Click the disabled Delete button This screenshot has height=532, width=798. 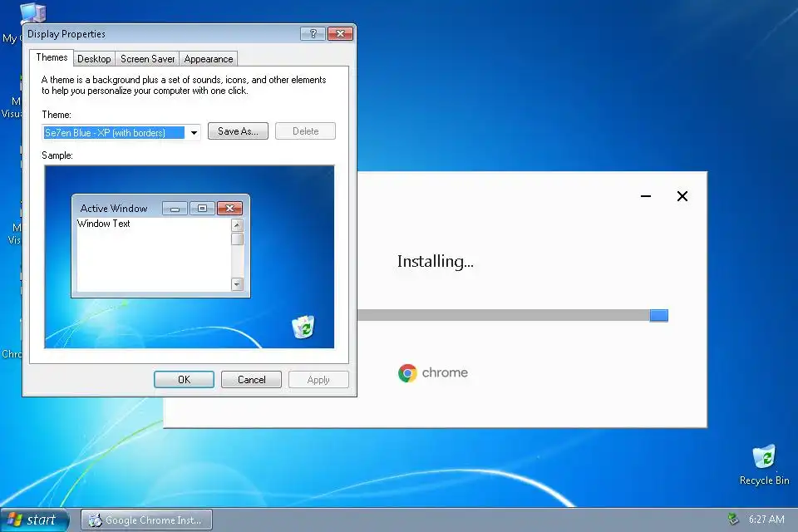click(305, 131)
